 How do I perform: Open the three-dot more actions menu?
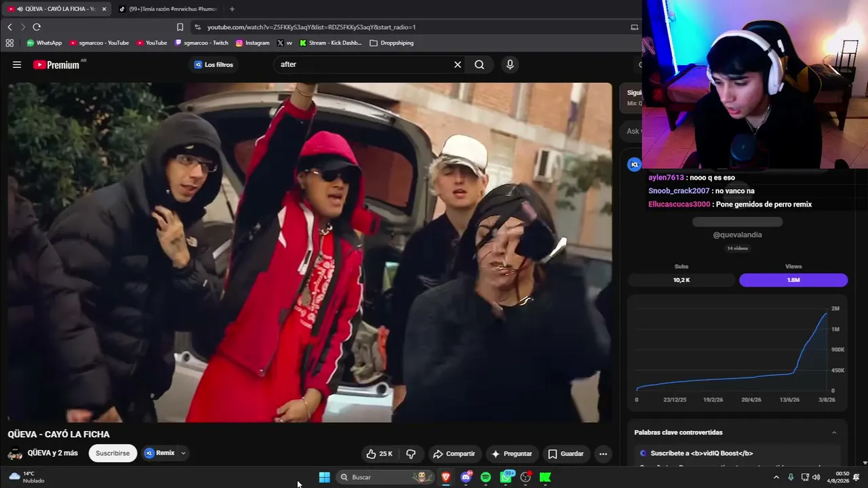[603, 453]
